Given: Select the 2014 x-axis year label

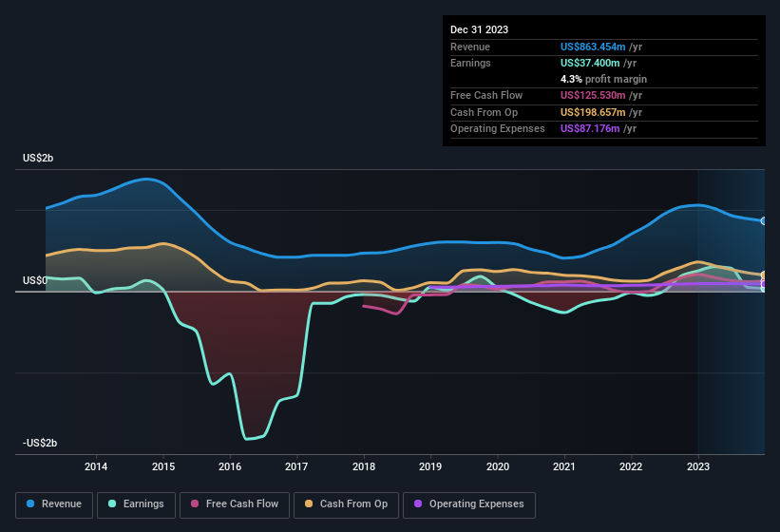Looking at the screenshot, I should [95, 466].
